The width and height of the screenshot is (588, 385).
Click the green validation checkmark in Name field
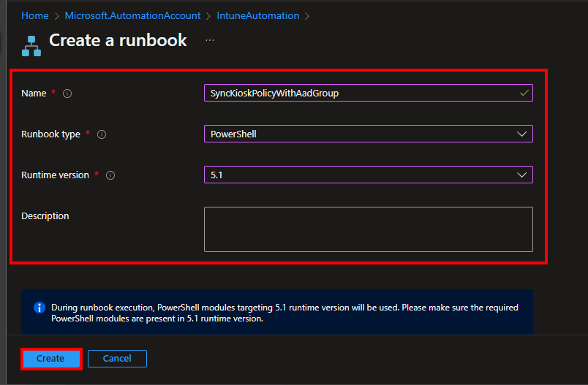[x=524, y=93]
